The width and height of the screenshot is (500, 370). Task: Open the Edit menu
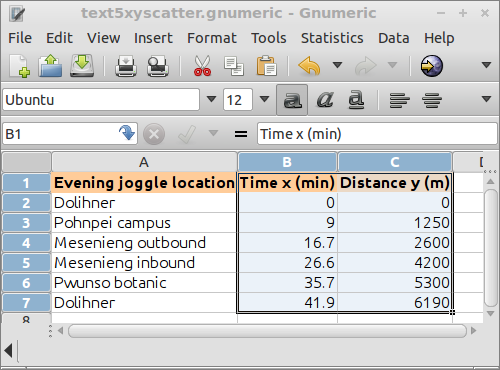pos(59,38)
